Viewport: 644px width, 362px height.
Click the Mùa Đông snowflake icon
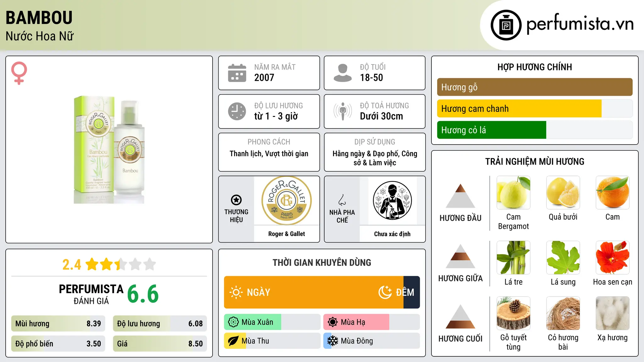(332, 341)
